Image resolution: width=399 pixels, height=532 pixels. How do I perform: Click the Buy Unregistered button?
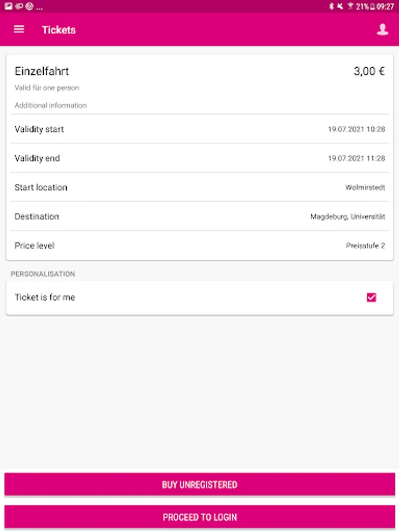click(200, 485)
